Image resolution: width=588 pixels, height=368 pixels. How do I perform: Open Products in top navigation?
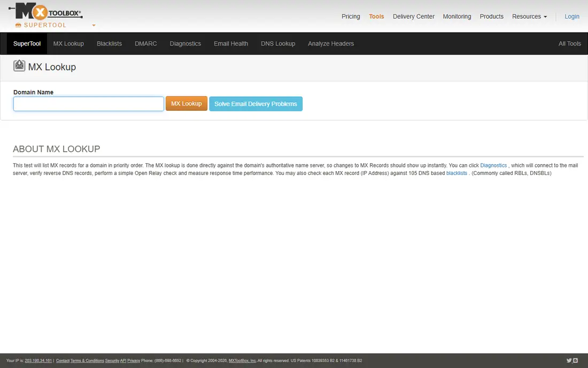coord(491,17)
